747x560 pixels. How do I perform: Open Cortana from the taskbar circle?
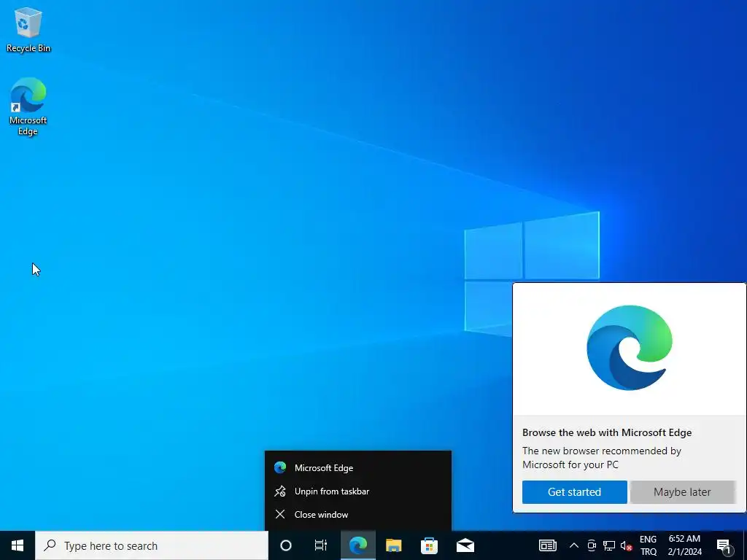(286, 545)
